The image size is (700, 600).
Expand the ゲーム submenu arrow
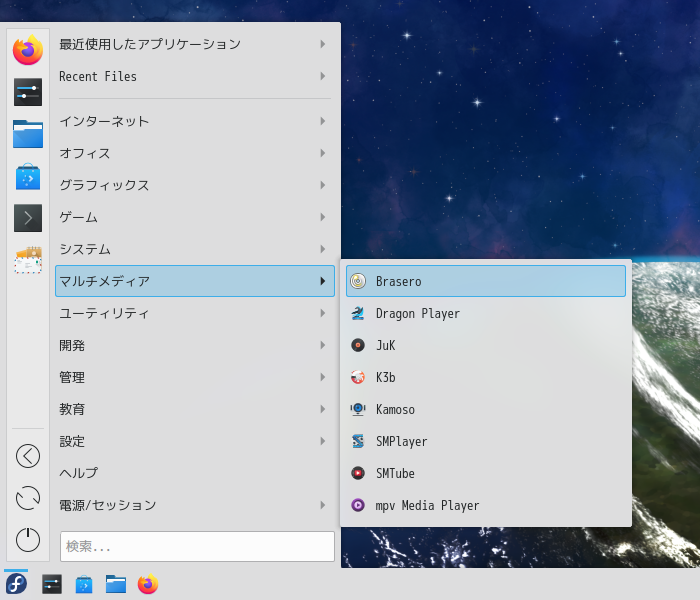(323, 217)
